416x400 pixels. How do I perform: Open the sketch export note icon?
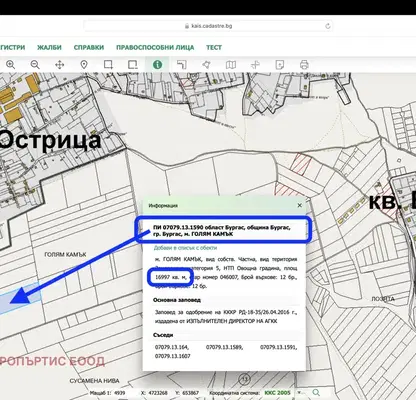[x=280, y=64]
